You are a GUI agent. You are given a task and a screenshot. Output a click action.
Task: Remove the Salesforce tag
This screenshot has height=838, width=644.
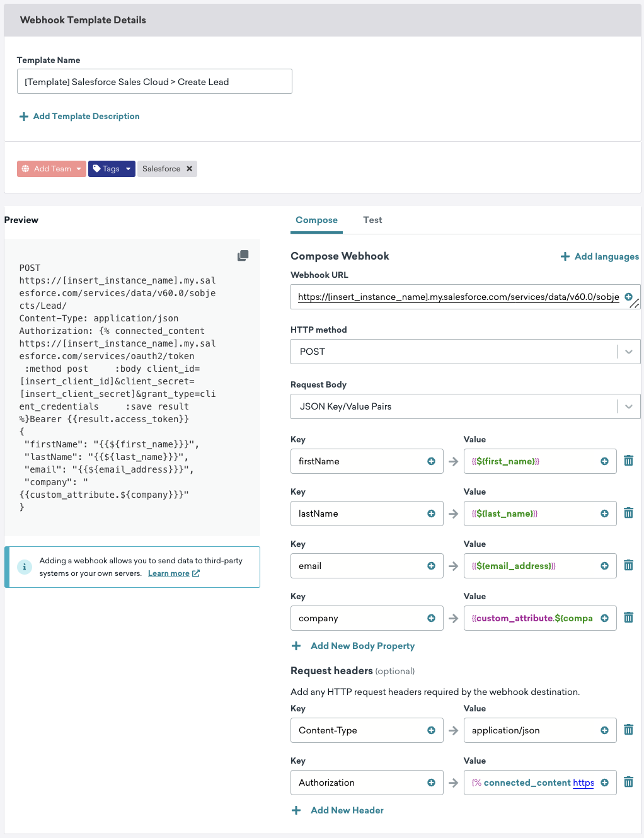(189, 169)
